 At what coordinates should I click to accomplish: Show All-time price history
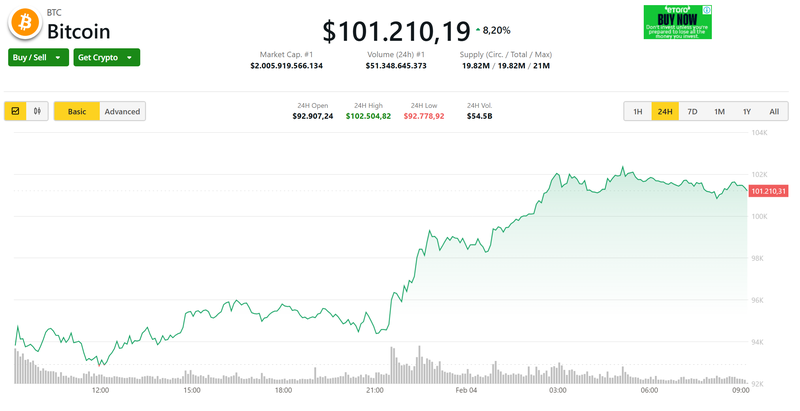(773, 111)
